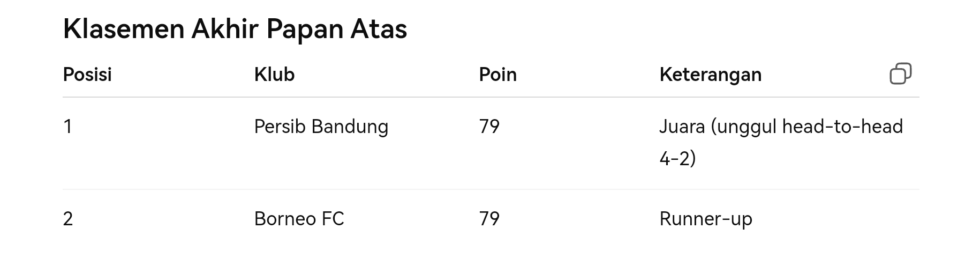Click the word Klasemen in the heading

coord(124,29)
